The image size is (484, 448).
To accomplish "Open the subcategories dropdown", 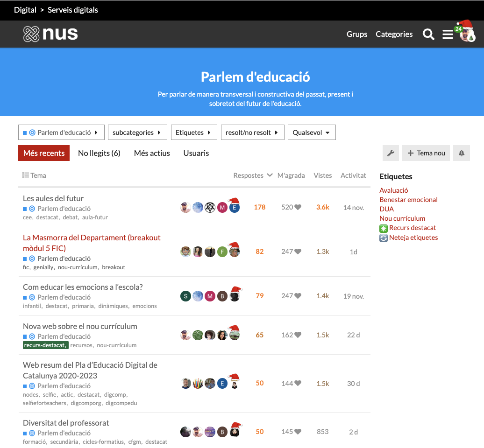I will point(137,133).
